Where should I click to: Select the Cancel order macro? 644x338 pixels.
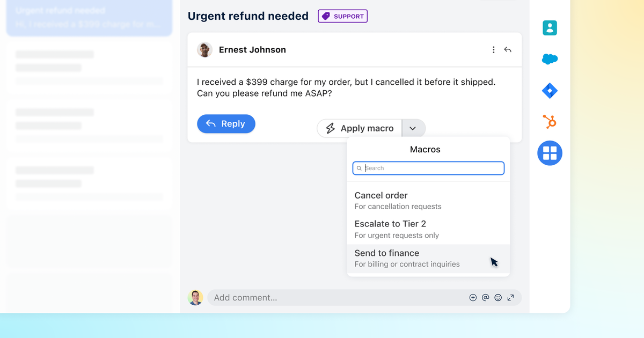(398, 200)
